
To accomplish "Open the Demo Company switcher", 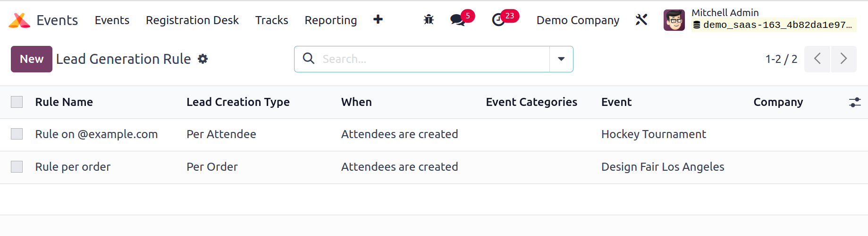I will coord(578,20).
